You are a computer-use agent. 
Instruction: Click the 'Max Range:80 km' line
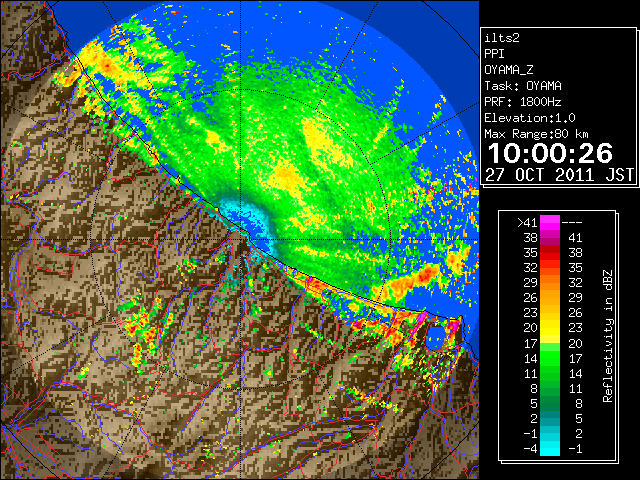pyautogui.click(x=537, y=134)
